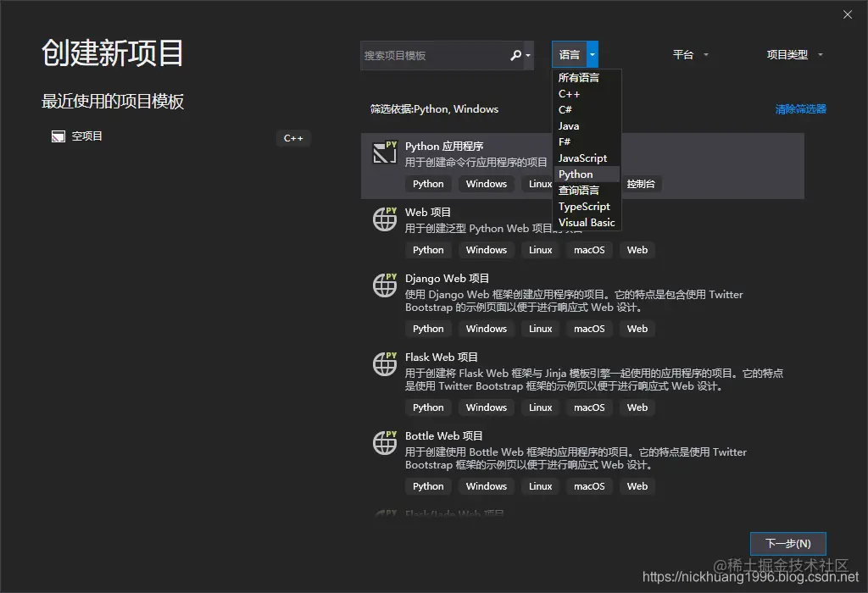This screenshot has height=593, width=868.
Task: Click the search magnifier icon
Action: pos(515,55)
